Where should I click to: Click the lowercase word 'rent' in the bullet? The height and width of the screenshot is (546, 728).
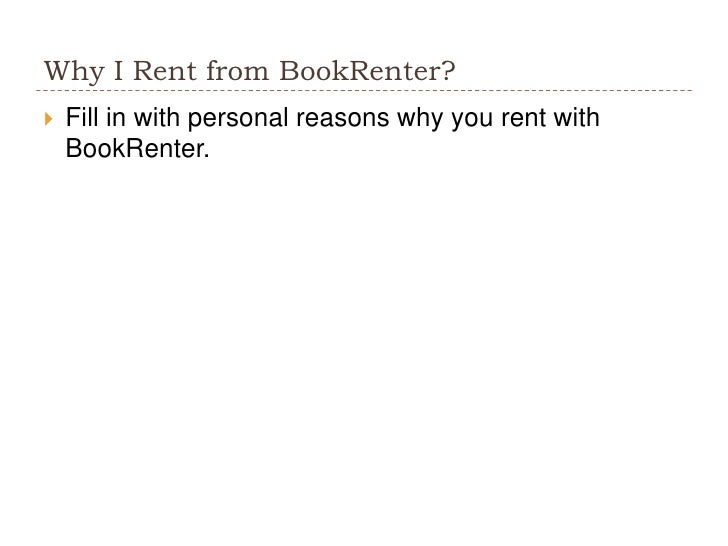[524, 118]
